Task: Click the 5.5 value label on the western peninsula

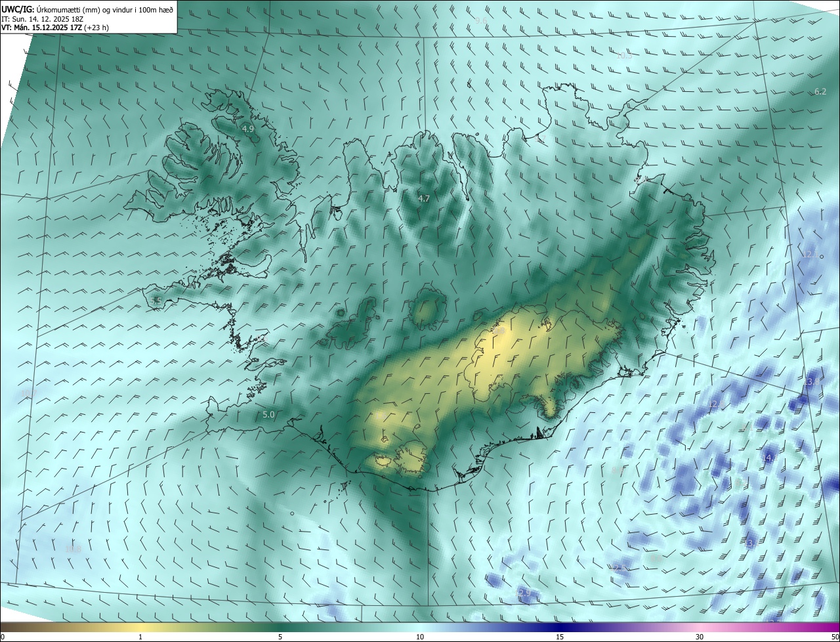Action: (156, 301)
